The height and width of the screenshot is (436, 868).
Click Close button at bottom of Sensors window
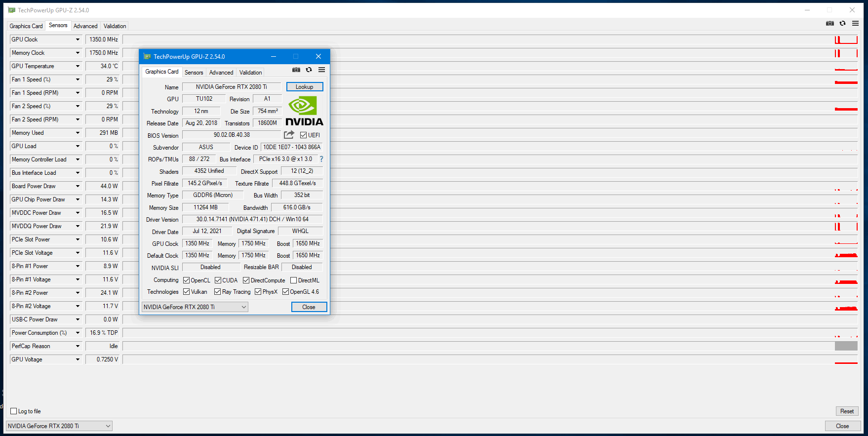(842, 426)
